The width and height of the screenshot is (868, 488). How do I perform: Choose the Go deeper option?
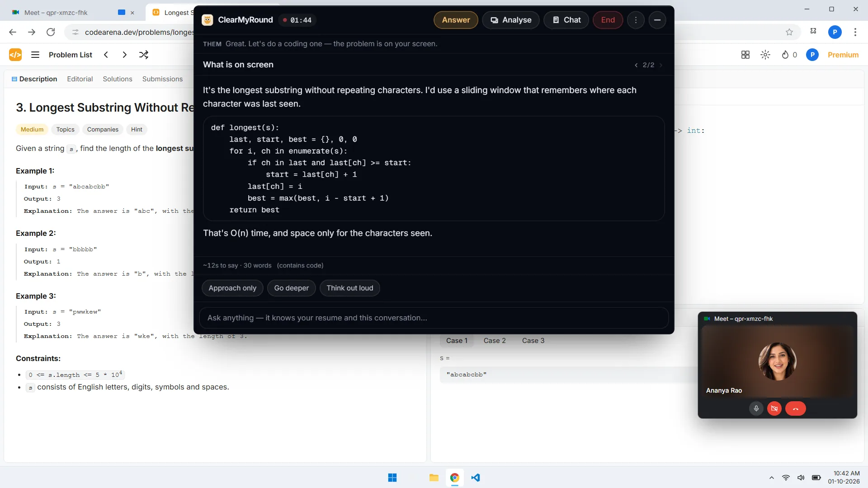coord(291,288)
